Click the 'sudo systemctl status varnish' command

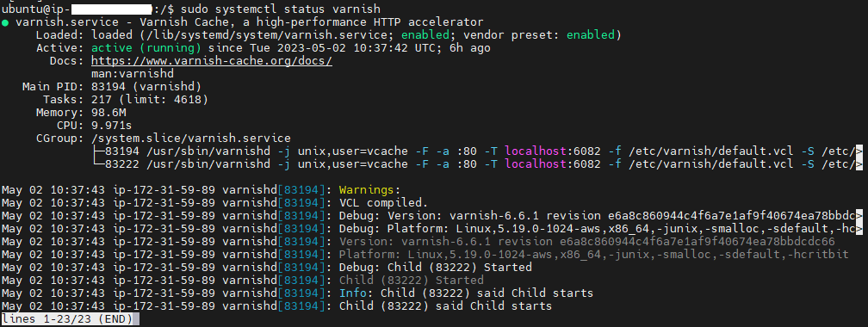281,9
